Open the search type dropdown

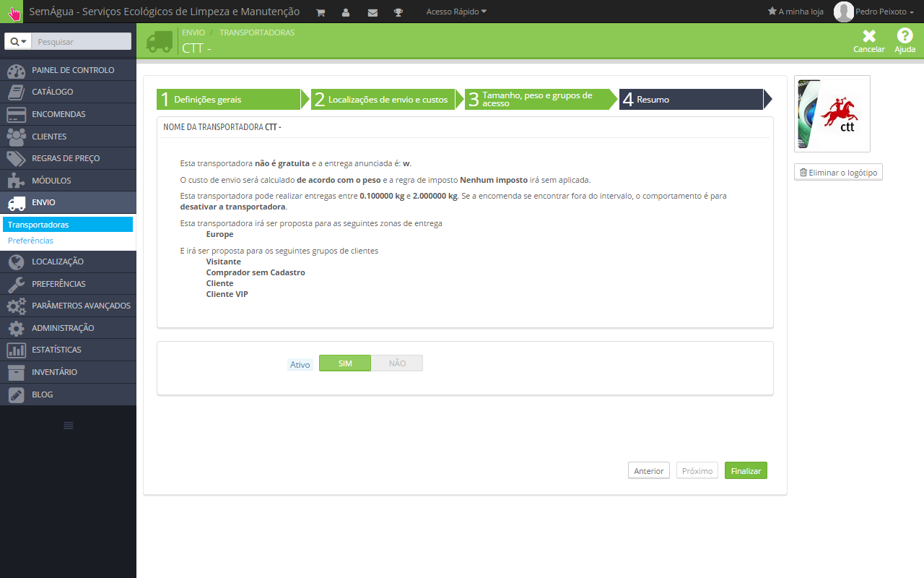[19, 41]
